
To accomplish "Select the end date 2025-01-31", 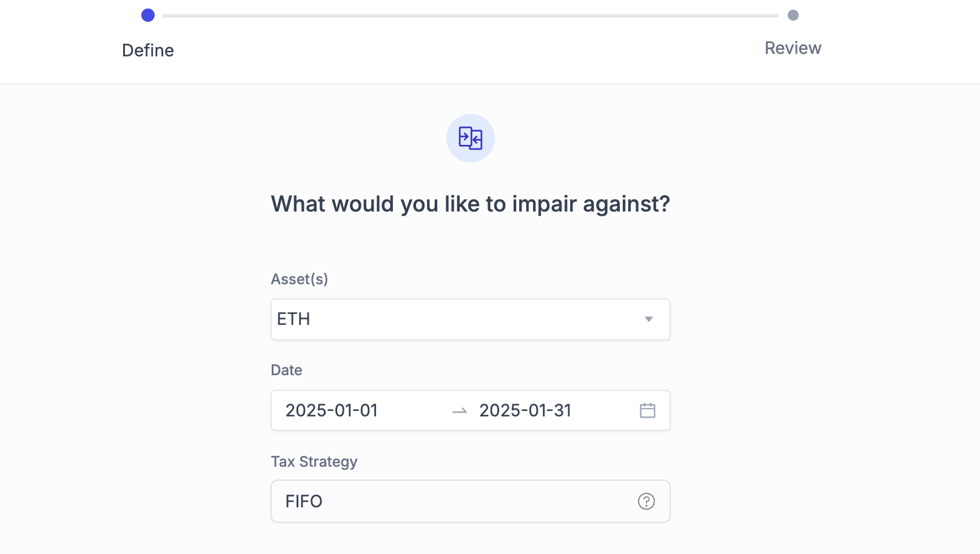I will coord(525,410).
